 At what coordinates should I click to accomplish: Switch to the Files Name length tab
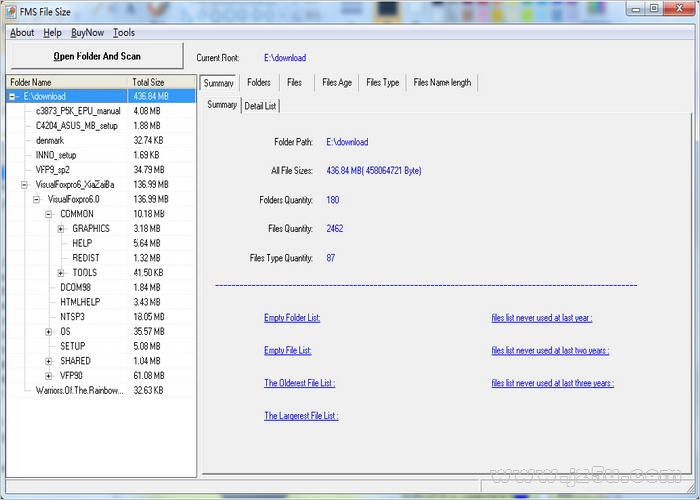442,83
